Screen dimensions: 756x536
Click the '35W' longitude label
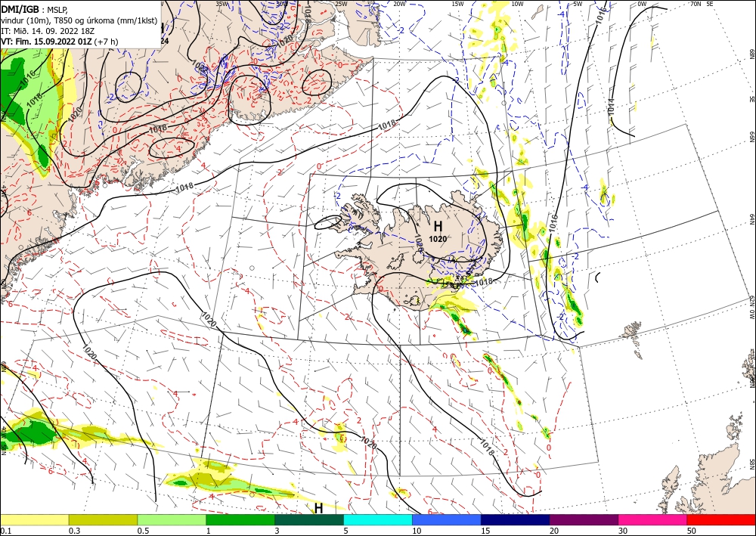(222, 4)
